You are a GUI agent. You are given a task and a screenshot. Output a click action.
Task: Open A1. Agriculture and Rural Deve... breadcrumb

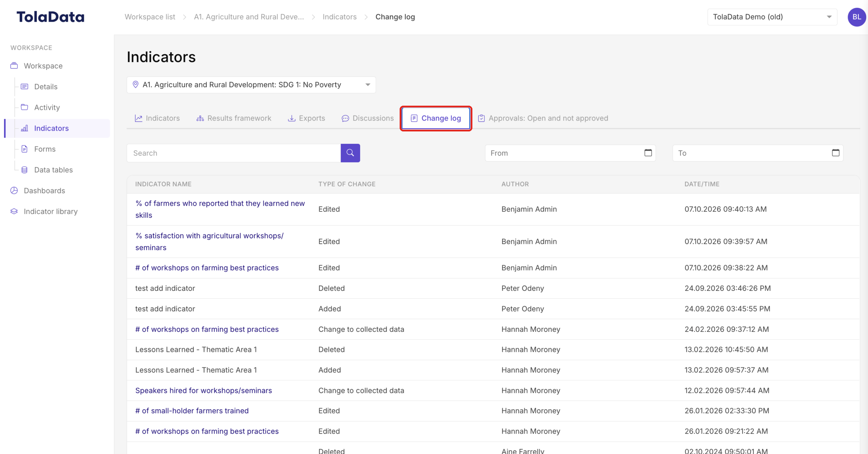coord(249,17)
